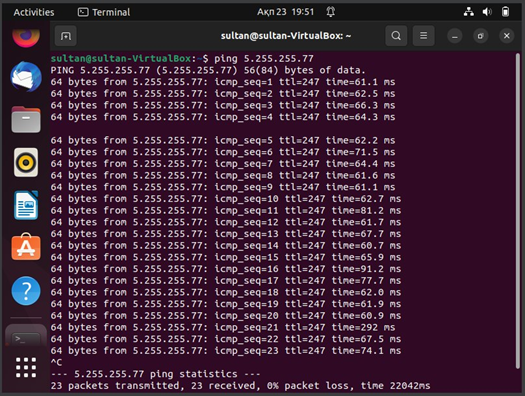Open the Files manager in dock

tap(26, 120)
